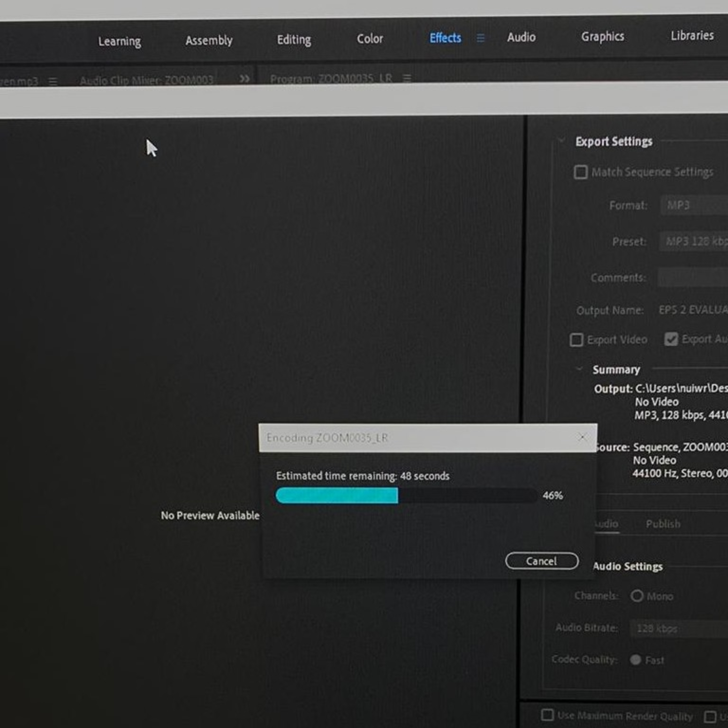Viewport: 728px width, 728px height.
Task: Open the Color workspace tab
Action: pos(370,38)
